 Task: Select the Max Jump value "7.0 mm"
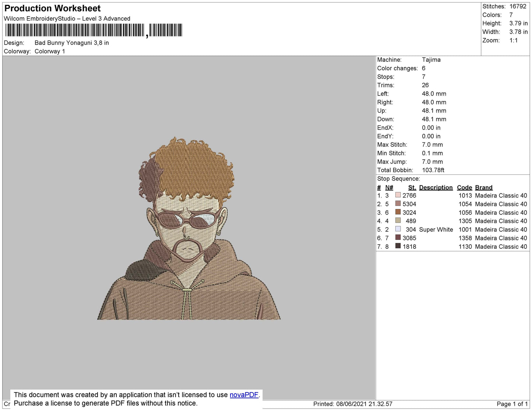(433, 162)
